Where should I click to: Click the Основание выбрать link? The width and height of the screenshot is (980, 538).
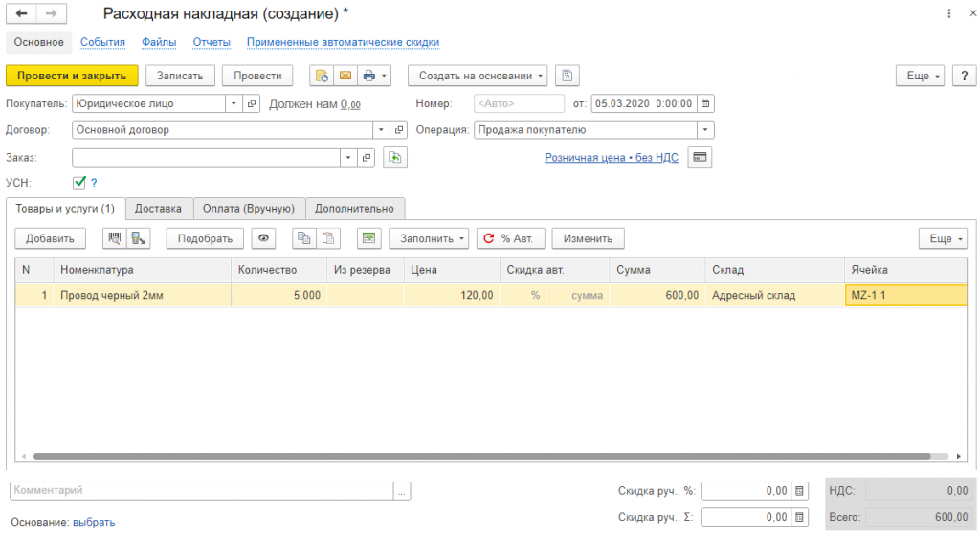(x=94, y=523)
